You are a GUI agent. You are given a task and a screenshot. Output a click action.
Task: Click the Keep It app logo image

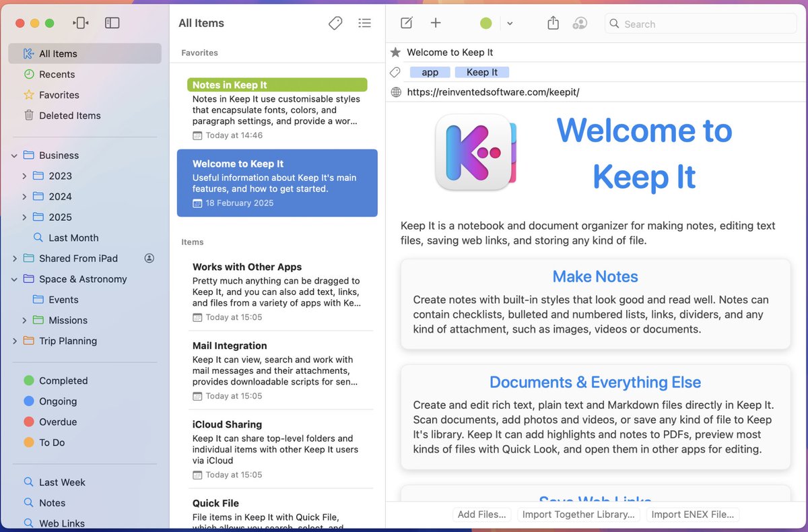click(475, 152)
